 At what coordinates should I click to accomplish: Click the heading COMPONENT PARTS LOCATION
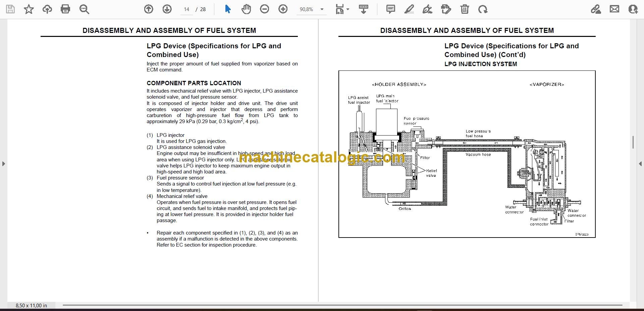click(194, 83)
